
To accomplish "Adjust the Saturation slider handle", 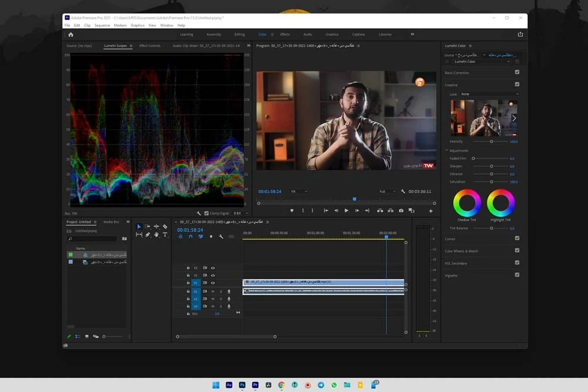I will click(491, 182).
